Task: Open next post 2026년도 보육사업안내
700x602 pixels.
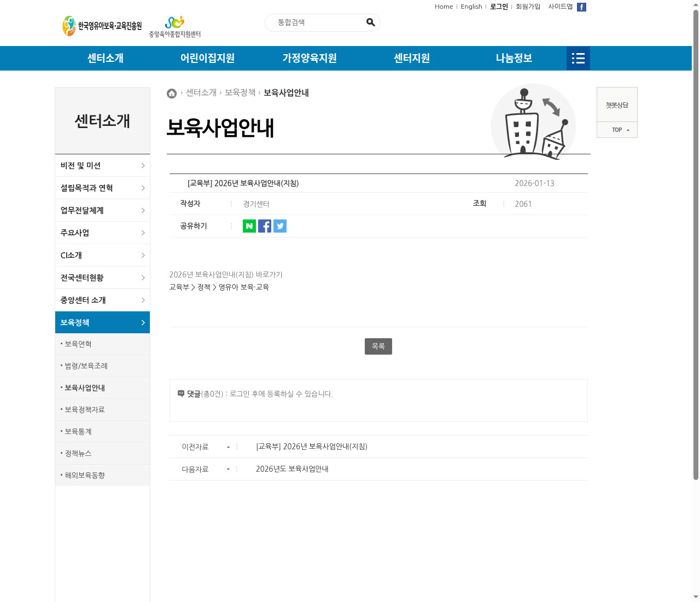Action: [292, 469]
